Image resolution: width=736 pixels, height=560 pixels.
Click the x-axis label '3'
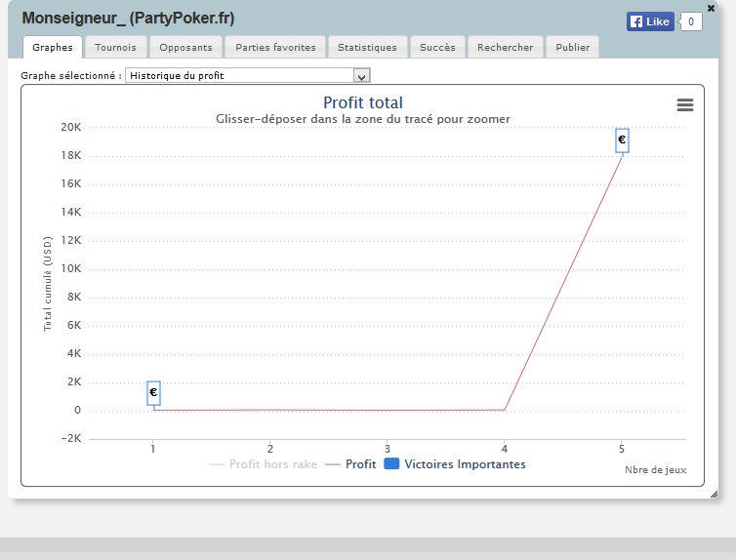pyautogui.click(x=388, y=449)
